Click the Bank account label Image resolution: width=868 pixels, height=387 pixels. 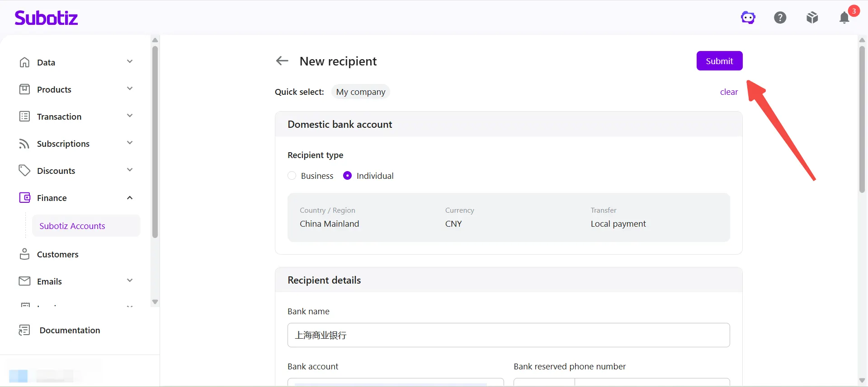(x=313, y=367)
